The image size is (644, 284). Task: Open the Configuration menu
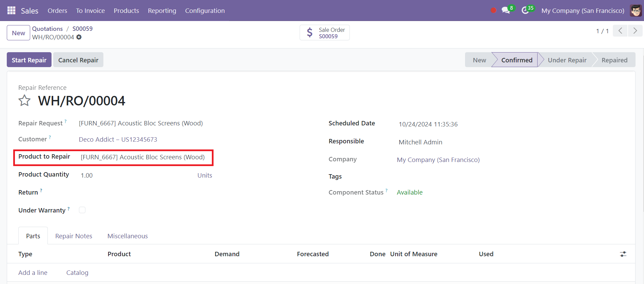(x=205, y=11)
